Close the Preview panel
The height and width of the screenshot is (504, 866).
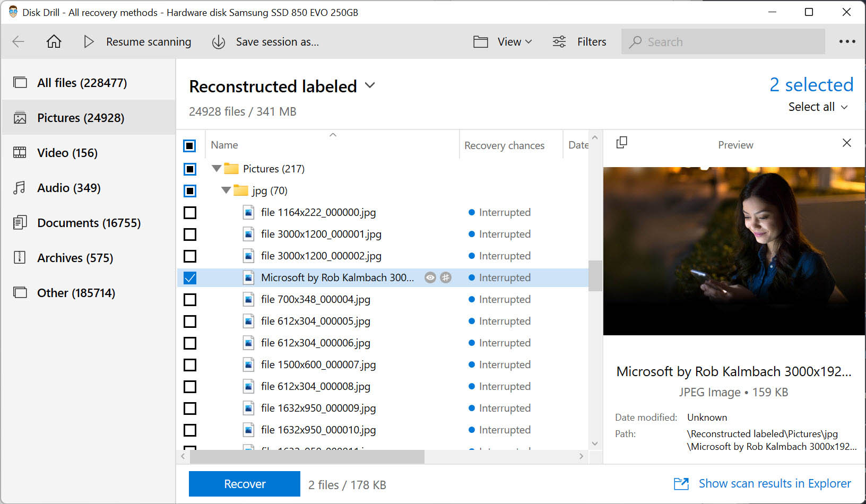847,143
